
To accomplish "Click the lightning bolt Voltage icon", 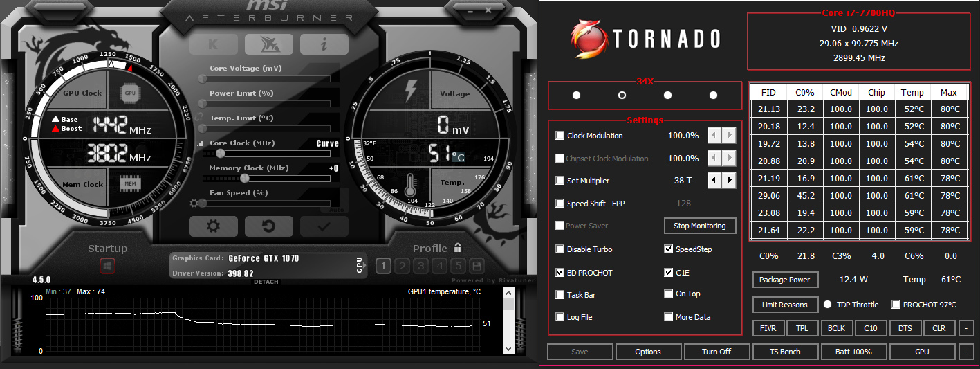I will pyautogui.click(x=411, y=90).
